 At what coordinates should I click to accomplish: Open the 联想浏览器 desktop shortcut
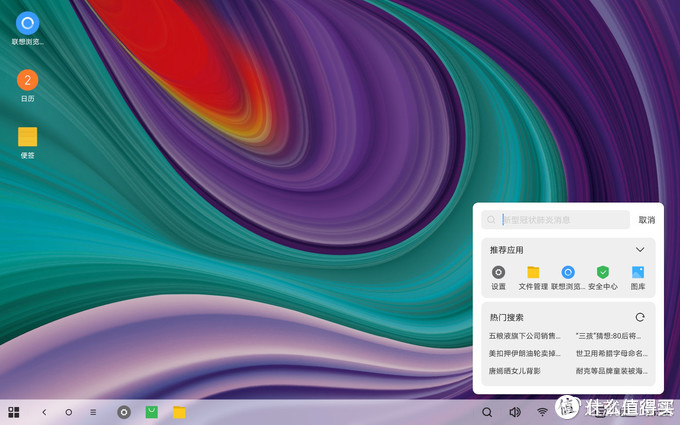[28, 24]
